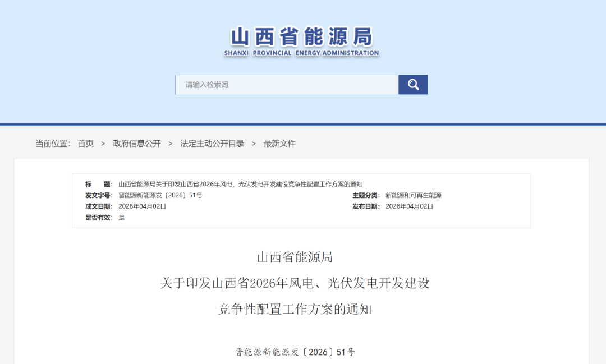Click the 是否有效 value 是

(x=122, y=217)
